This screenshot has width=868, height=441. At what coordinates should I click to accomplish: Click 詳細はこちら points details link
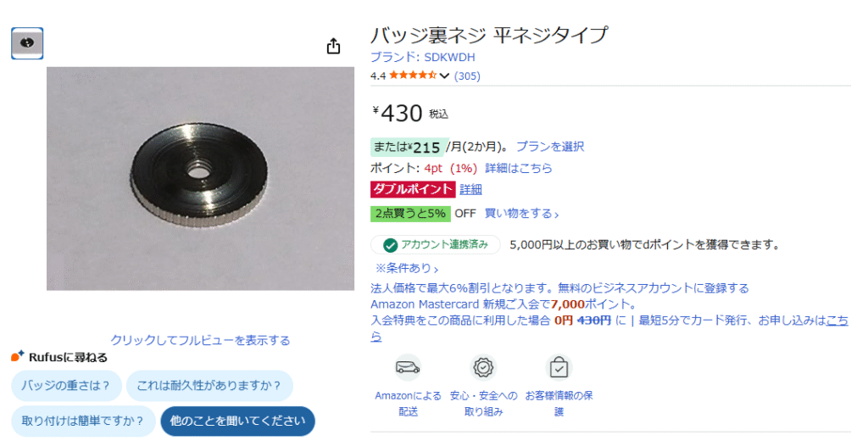[519, 168]
